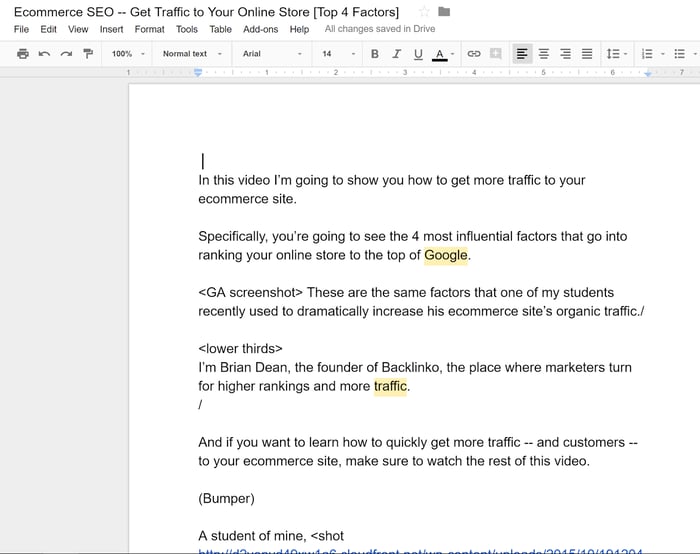Viewport: 700px width, 554px height.
Task: Undo the last action
Action: click(44, 54)
